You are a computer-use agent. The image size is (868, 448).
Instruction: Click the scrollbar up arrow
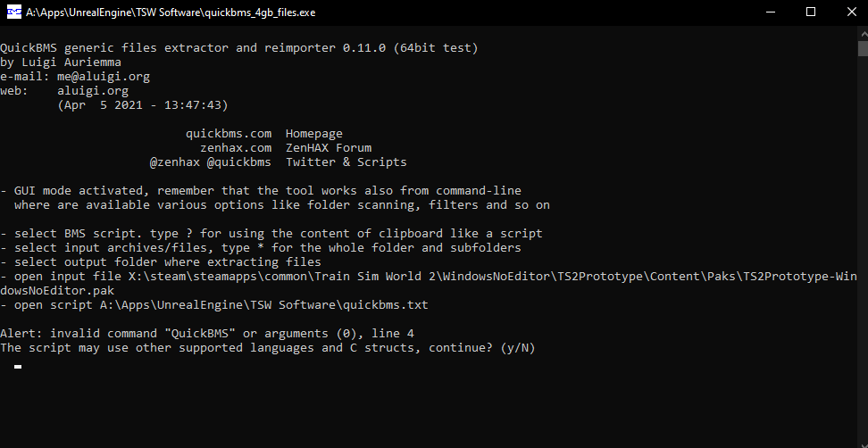point(863,33)
